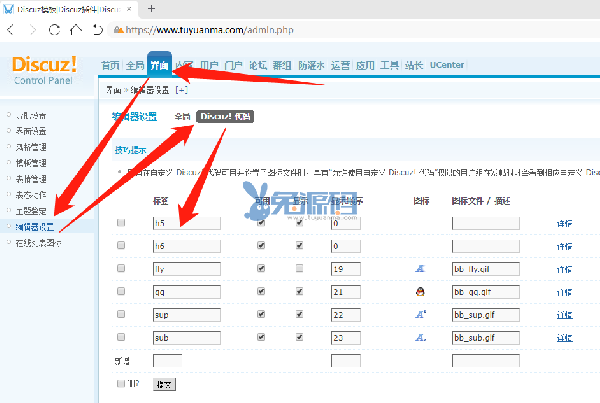This screenshot has height=403, width=600.
Task: Open the UCenter top navigation item
Action: 447,65
